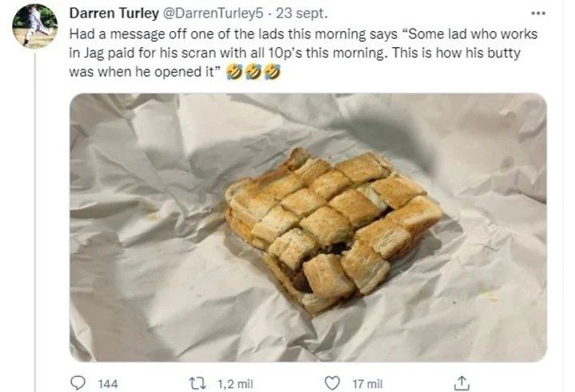Open the @DarrenTurley5 handle link

[213, 14]
